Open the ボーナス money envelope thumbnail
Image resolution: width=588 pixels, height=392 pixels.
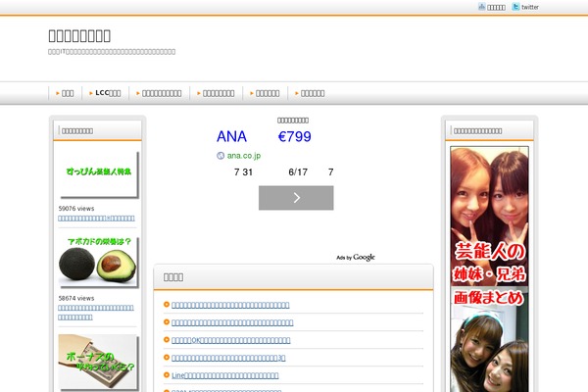(98, 362)
